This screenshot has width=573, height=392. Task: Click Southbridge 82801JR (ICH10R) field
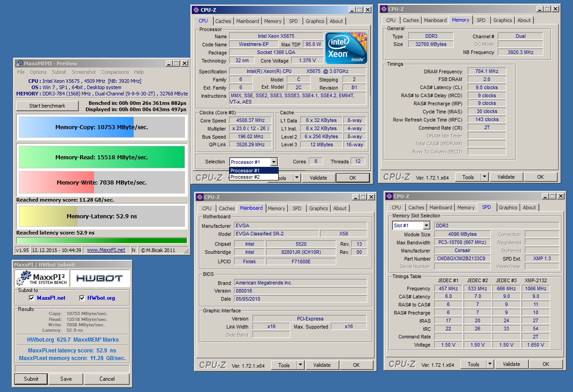[x=301, y=252]
